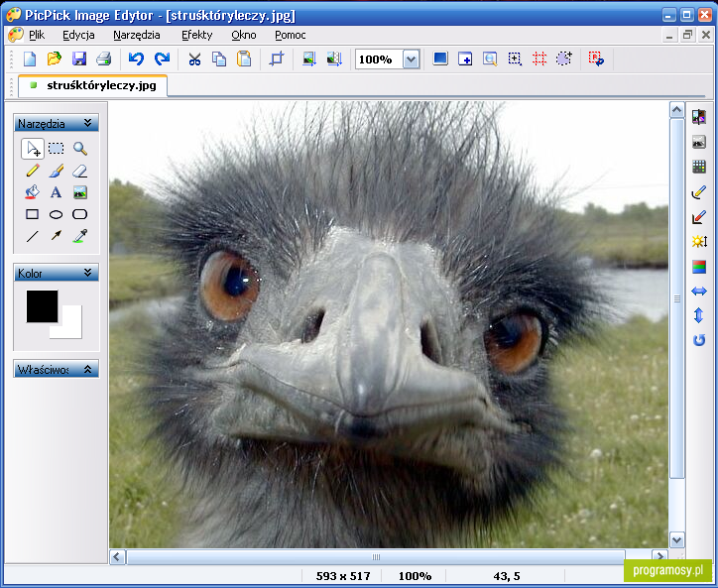This screenshot has height=588, width=718.
Task: Switch to struśktóryleczy.jpg tab
Action: 93,85
